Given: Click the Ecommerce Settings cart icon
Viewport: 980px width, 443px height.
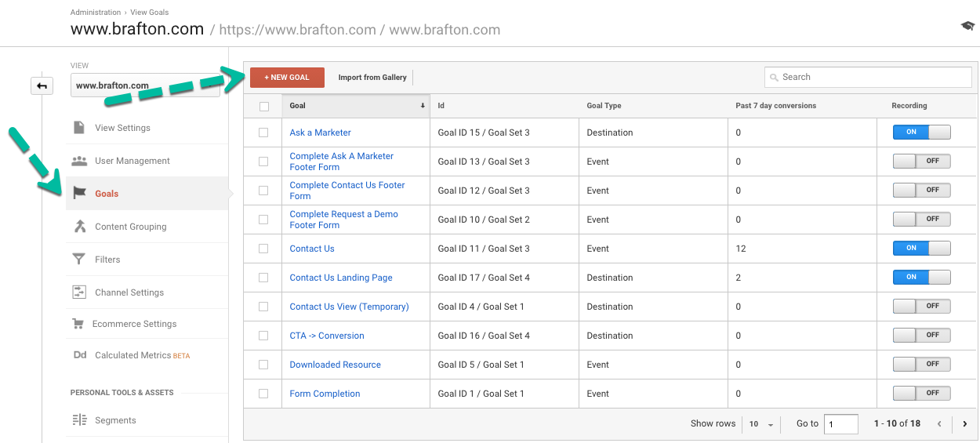Looking at the screenshot, I should pyautogui.click(x=78, y=324).
